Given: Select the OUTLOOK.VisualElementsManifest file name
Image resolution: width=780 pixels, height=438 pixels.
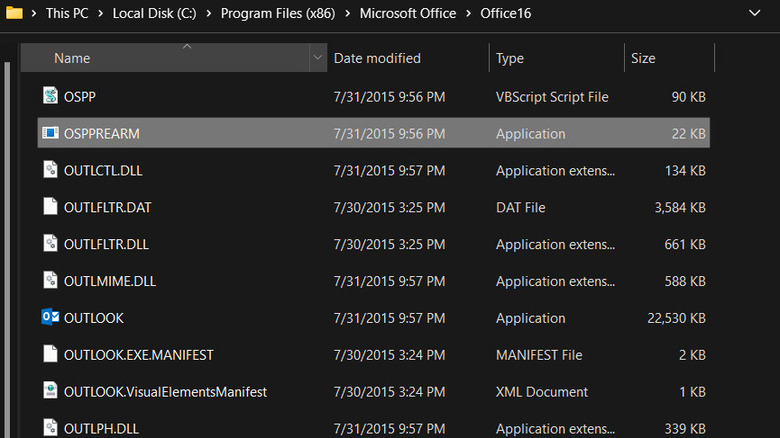Looking at the screenshot, I should [165, 391].
